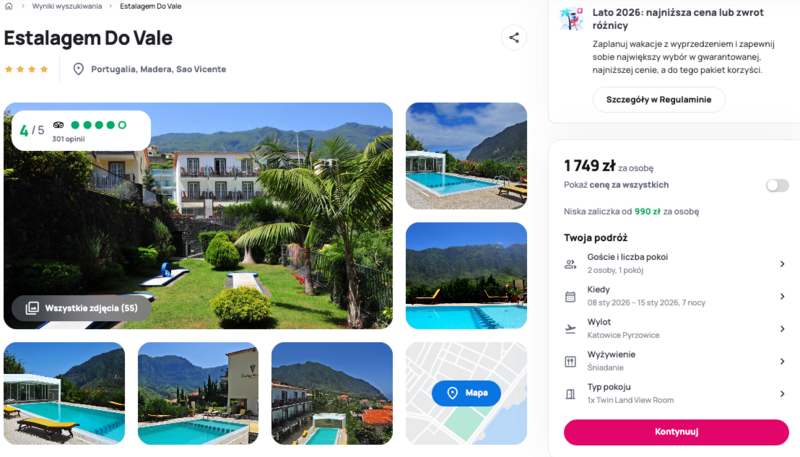Expand the Typ pokoju room chevron

782,394
